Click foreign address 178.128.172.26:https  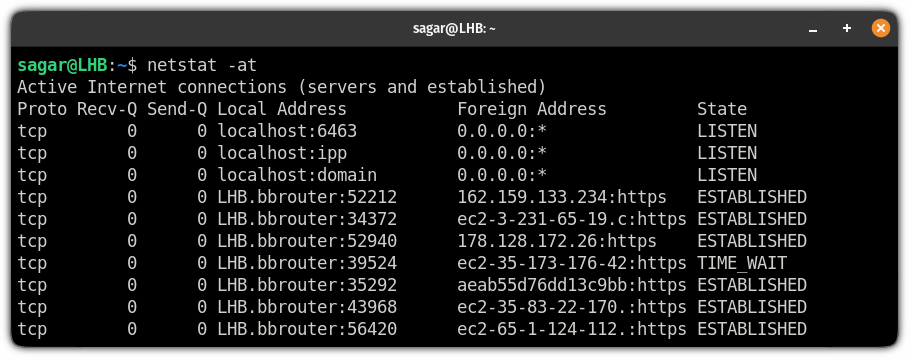click(557, 241)
